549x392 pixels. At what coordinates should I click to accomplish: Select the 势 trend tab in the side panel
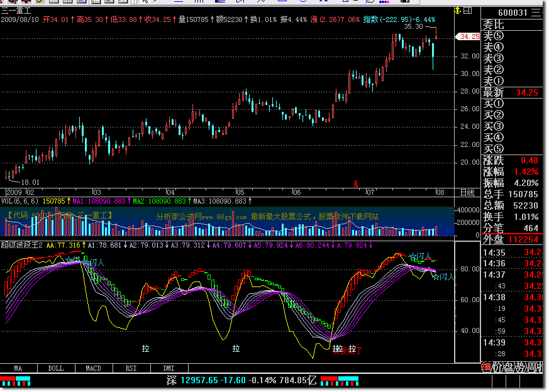[x=520, y=367]
